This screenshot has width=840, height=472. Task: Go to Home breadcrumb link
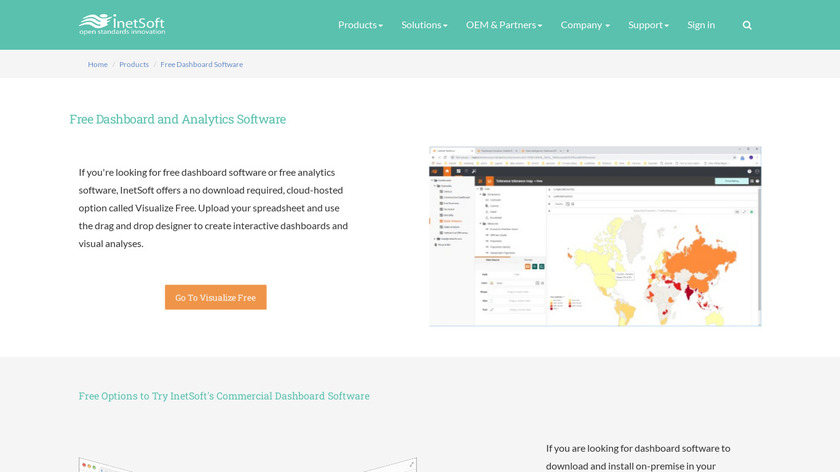click(97, 64)
